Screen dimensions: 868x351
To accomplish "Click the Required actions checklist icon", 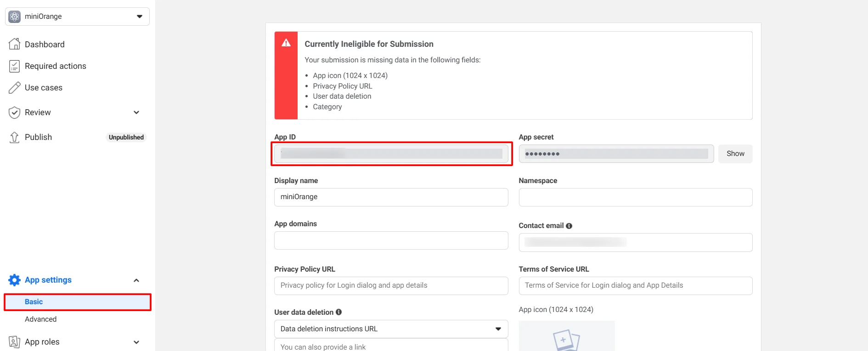I will [x=15, y=66].
